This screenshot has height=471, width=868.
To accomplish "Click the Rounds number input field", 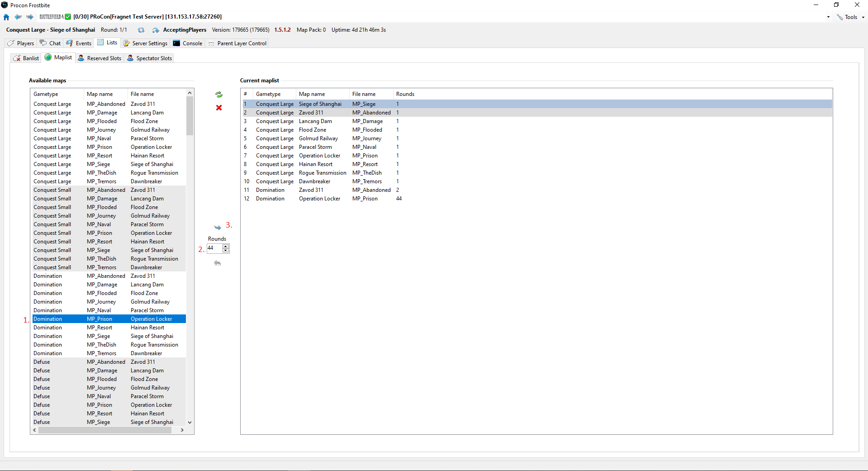I will point(214,248).
